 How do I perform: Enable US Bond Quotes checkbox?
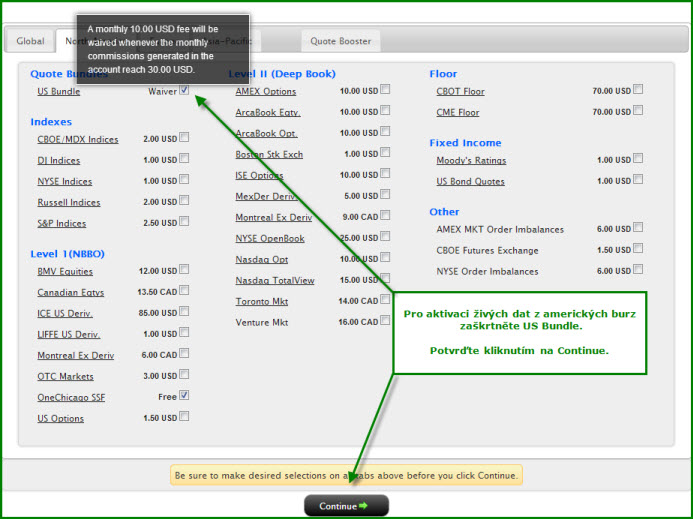click(x=638, y=179)
